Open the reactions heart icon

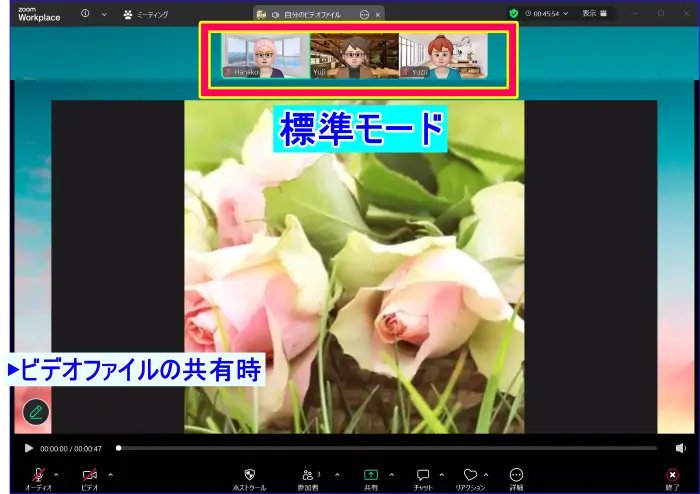470,474
